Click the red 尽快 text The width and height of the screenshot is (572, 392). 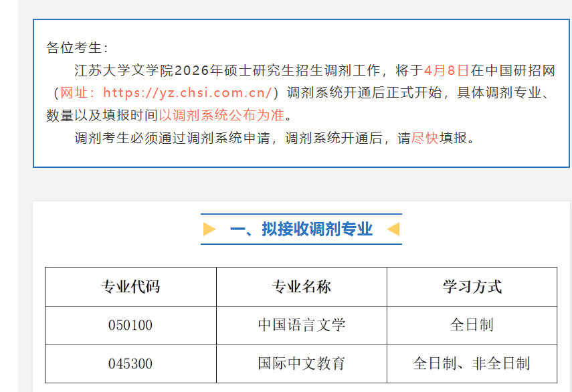pyautogui.click(x=425, y=138)
